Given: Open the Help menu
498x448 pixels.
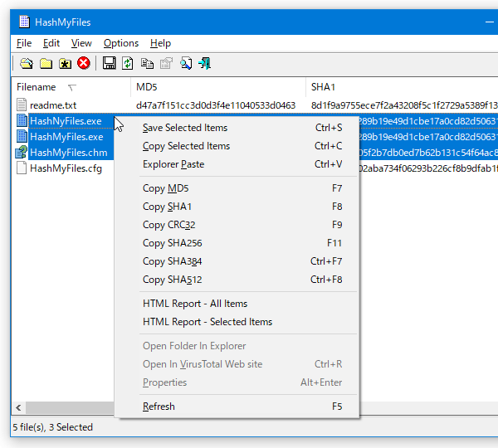Looking at the screenshot, I should [x=160, y=43].
